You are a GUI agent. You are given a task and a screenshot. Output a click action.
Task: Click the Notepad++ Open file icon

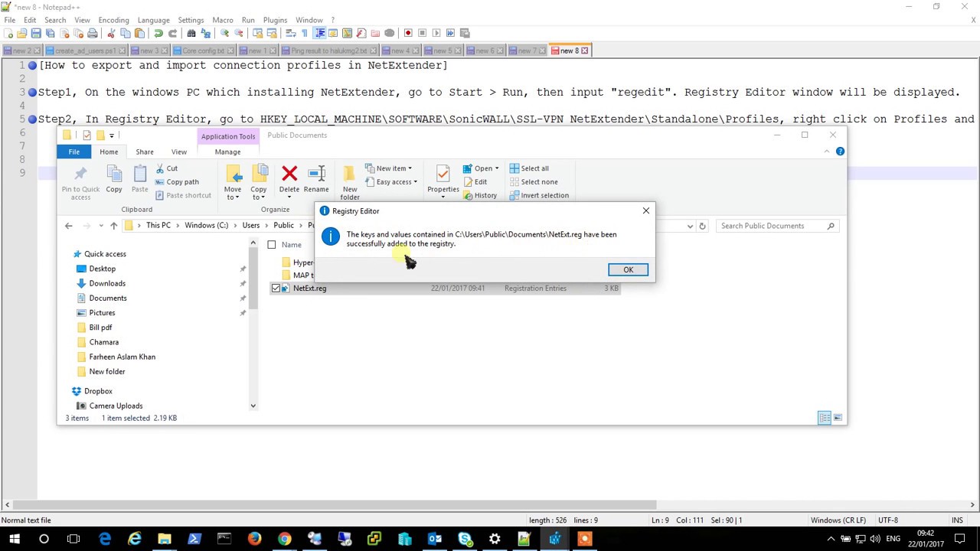pos(21,33)
